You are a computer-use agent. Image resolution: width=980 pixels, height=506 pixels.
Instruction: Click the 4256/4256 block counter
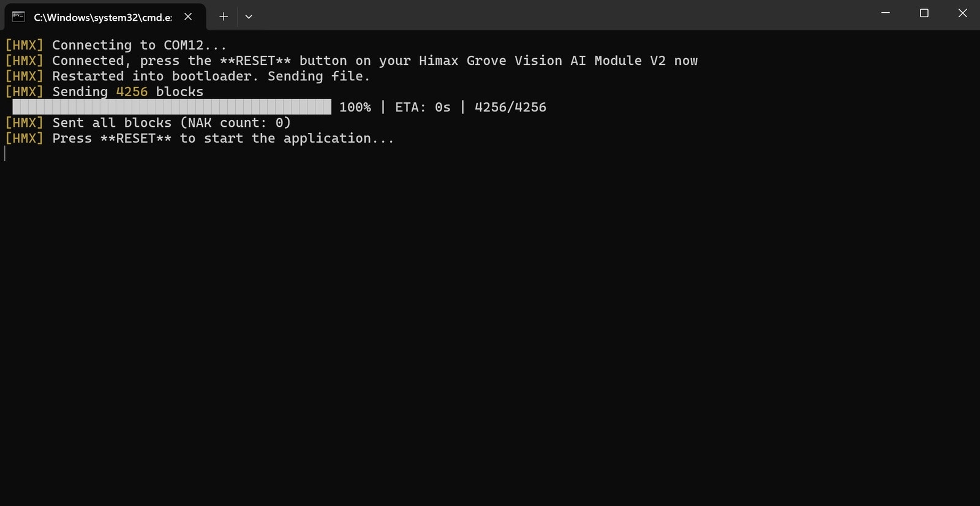click(x=510, y=107)
